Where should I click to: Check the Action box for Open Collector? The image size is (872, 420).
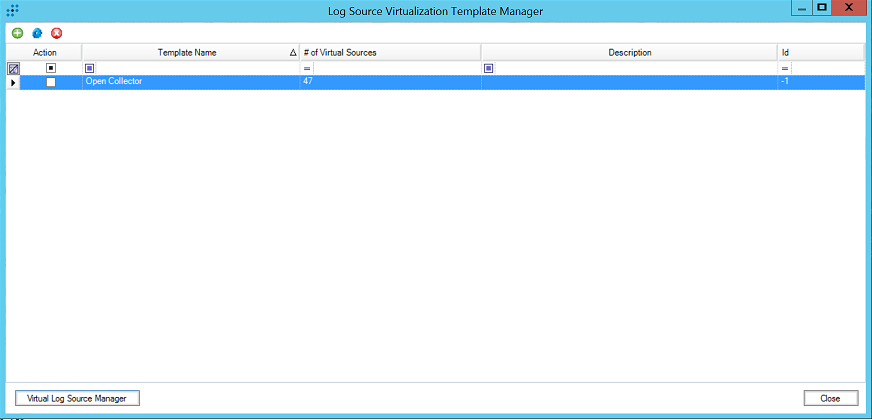click(x=51, y=82)
